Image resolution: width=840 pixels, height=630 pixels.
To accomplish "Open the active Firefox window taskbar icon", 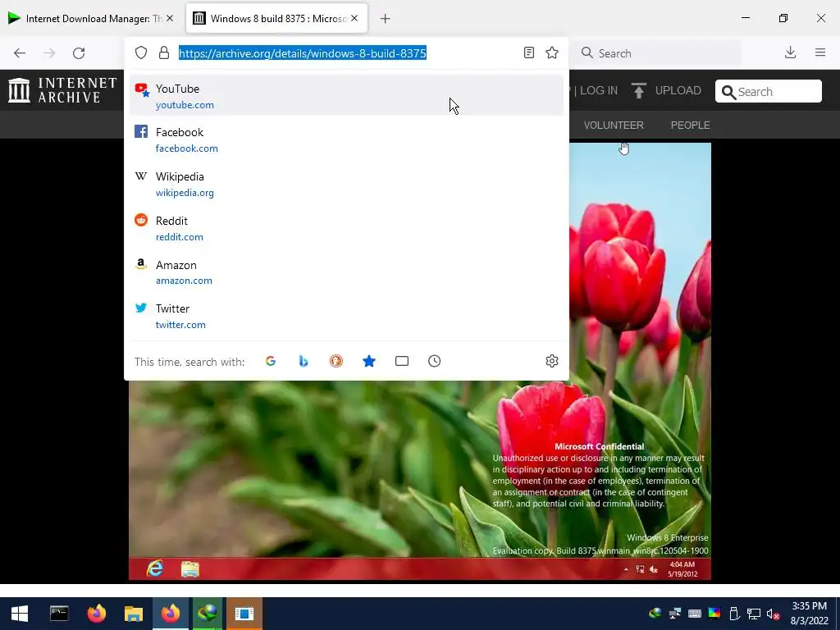I will pos(171,614).
